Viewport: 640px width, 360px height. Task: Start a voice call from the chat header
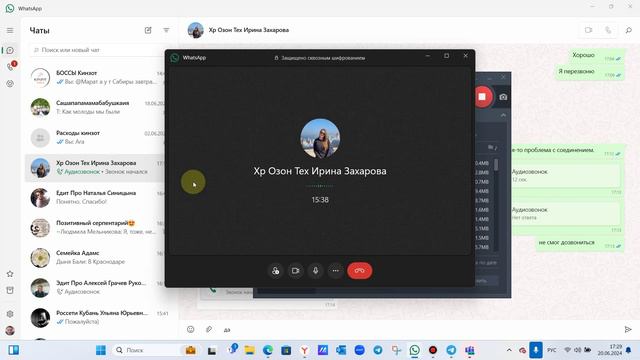coord(608,30)
